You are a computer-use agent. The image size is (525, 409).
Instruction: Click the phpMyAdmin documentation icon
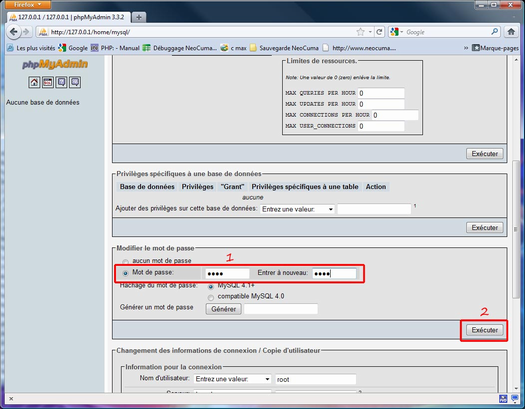click(61, 82)
